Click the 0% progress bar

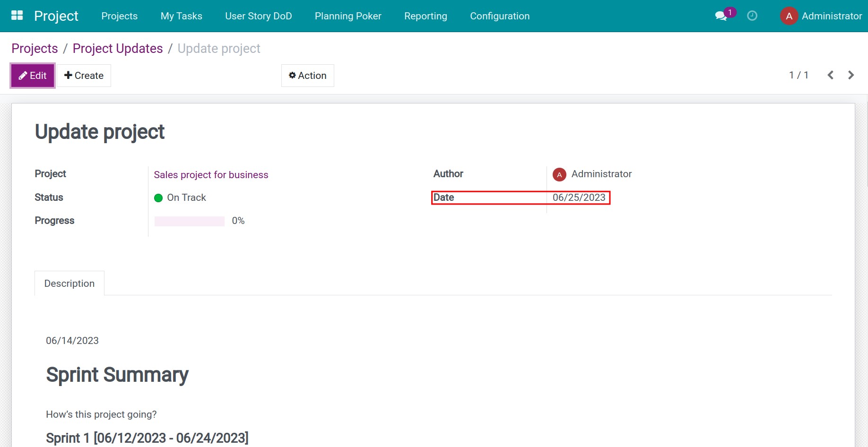point(189,221)
